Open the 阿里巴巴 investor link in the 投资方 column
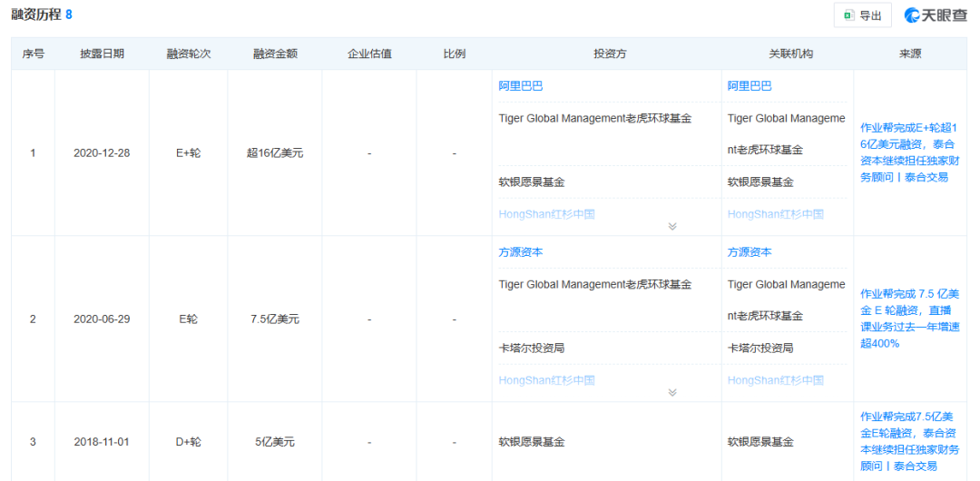 tap(521, 86)
